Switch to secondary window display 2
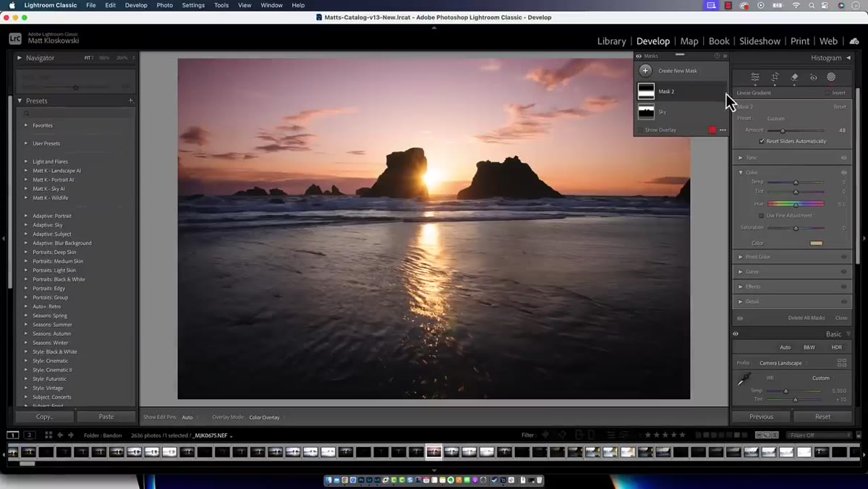 tap(30, 435)
